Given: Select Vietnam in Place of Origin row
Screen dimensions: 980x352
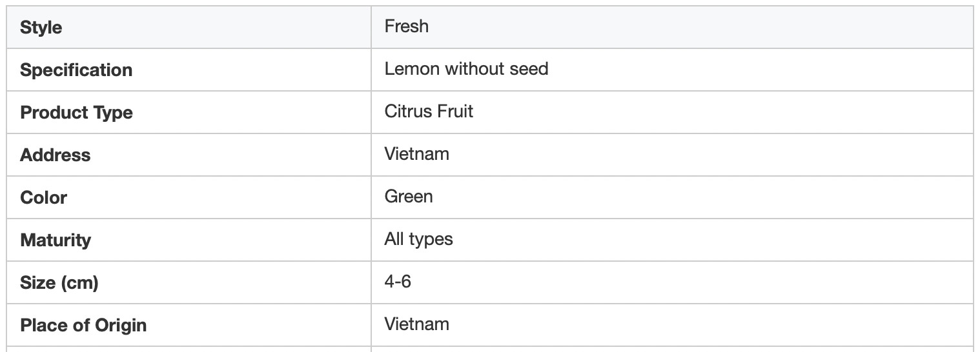Looking at the screenshot, I should coord(416,324).
